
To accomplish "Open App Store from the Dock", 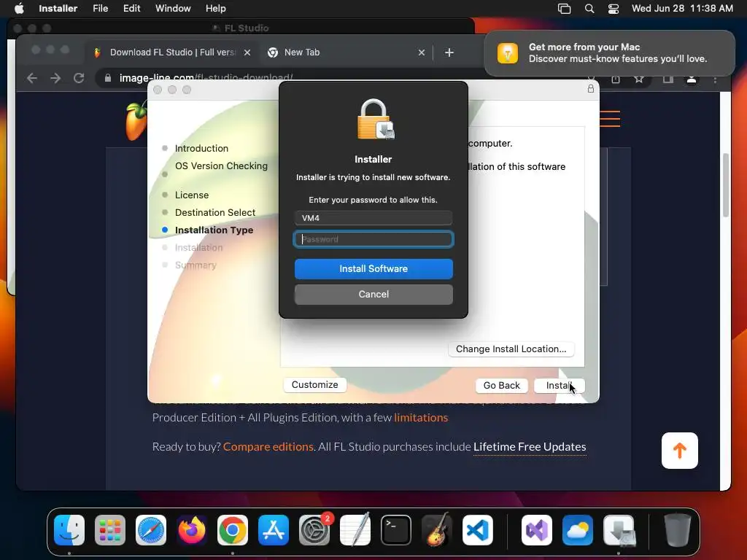I will click(x=274, y=530).
